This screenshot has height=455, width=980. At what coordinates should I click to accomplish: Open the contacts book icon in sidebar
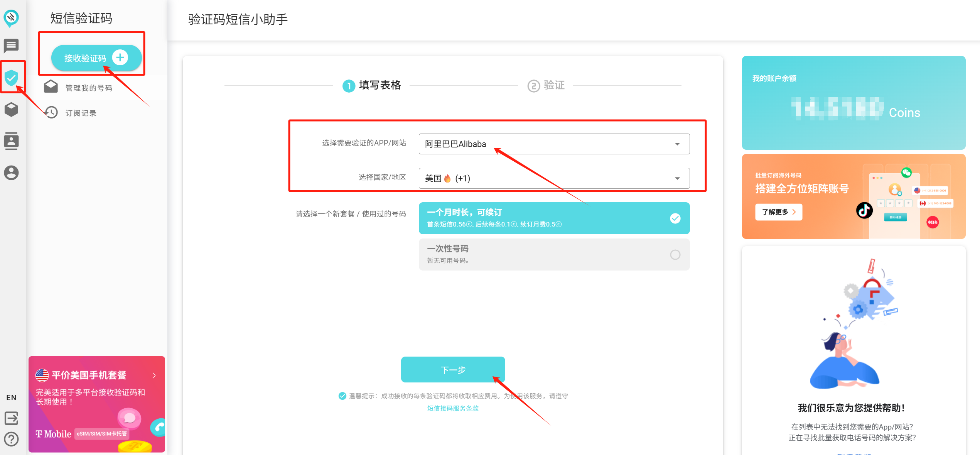(11, 141)
